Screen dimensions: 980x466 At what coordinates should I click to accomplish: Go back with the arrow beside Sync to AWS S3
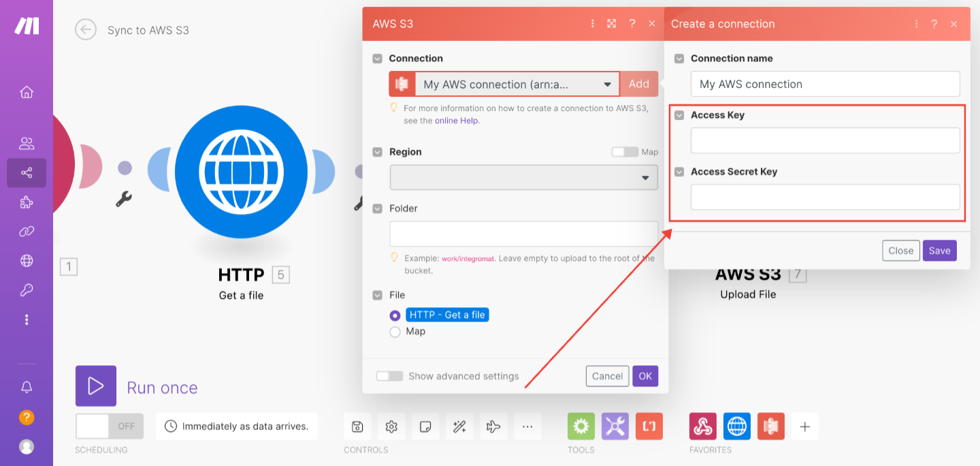(86, 29)
